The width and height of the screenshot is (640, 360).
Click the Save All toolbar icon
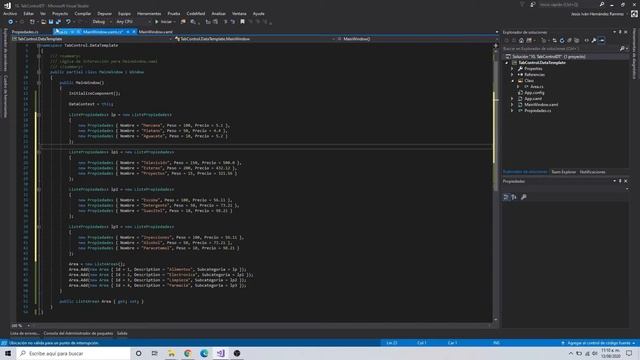tap(58, 22)
